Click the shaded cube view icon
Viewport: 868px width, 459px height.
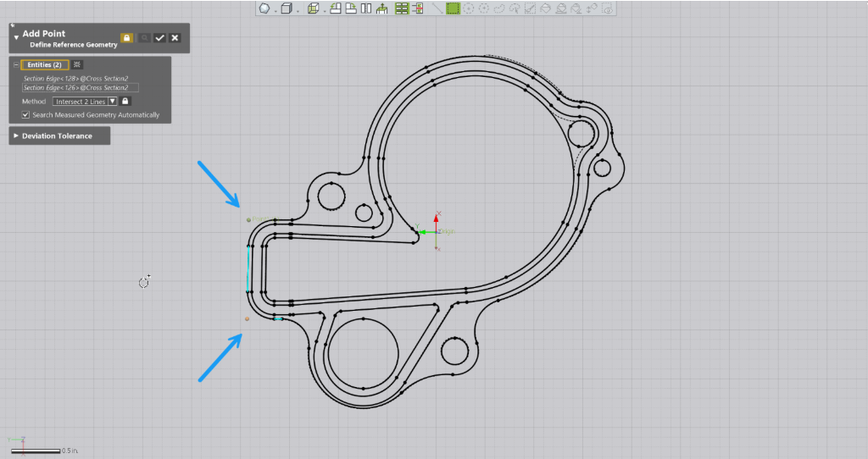click(287, 8)
